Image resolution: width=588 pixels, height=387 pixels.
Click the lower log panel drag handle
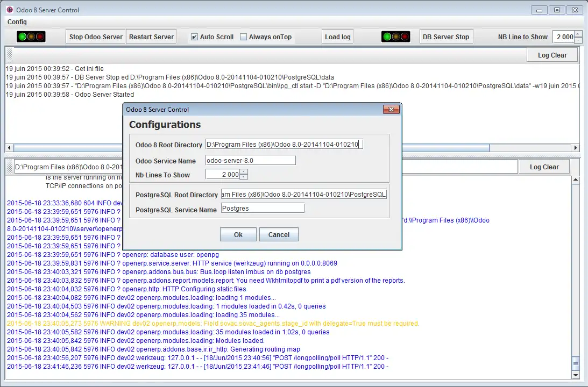point(10,167)
